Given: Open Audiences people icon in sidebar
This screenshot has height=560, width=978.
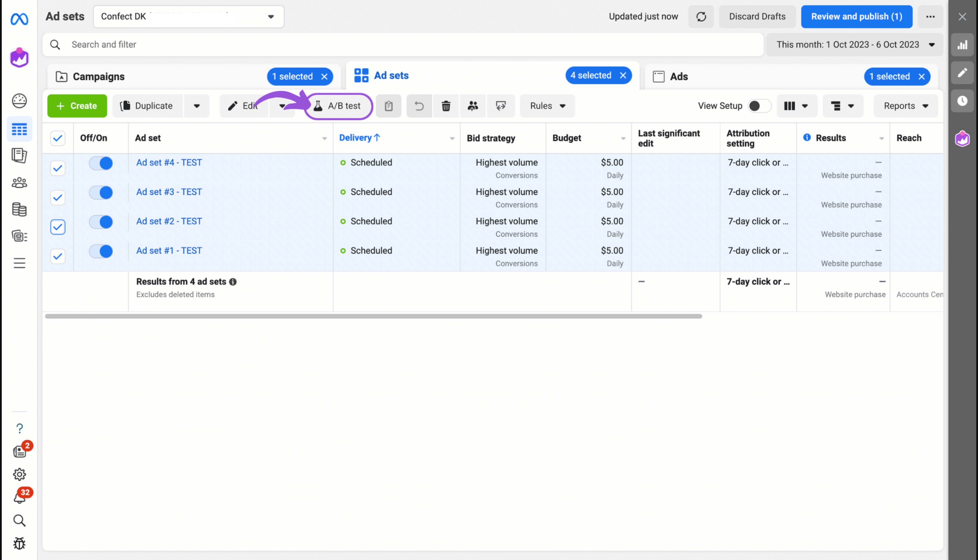Looking at the screenshot, I should [19, 183].
